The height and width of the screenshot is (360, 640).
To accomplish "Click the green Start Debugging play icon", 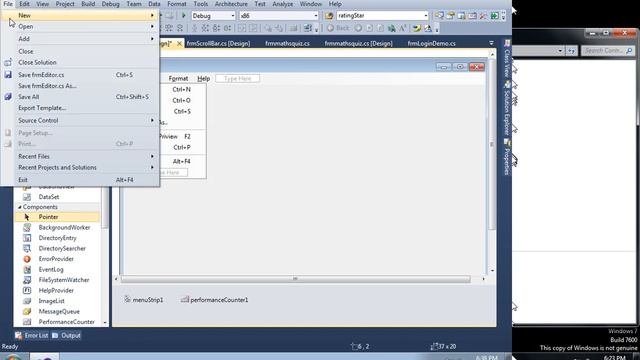I will coord(184,16).
